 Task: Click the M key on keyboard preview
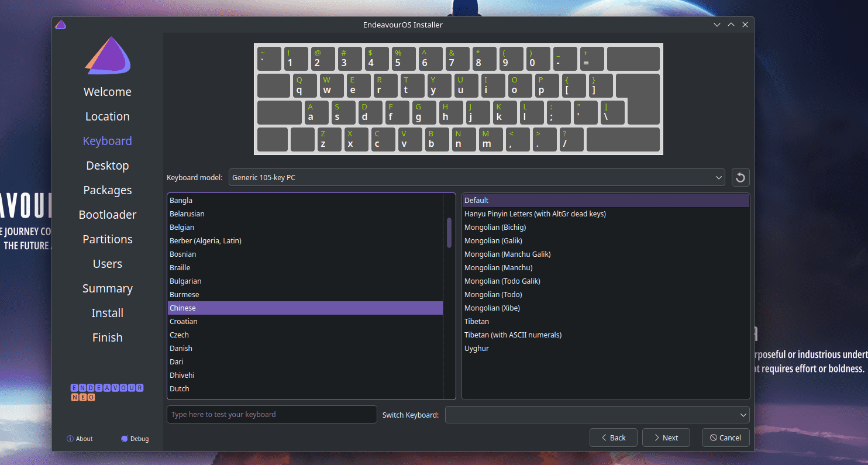point(491,139)
